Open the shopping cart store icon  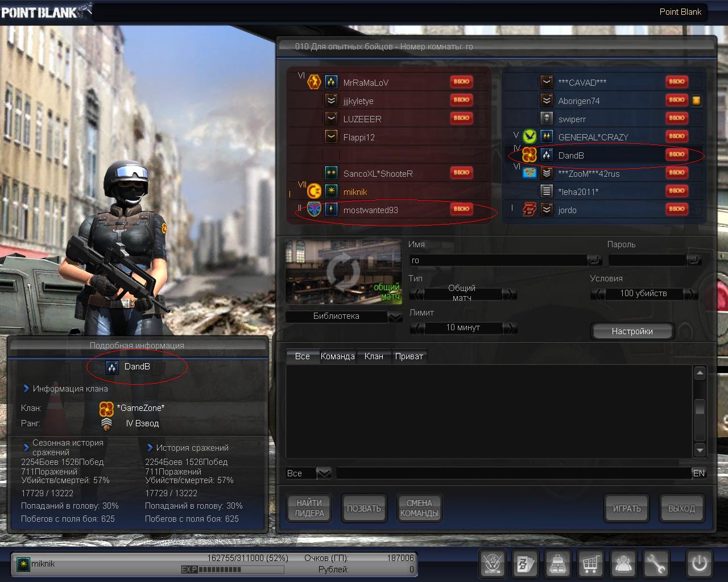(590, 564)
